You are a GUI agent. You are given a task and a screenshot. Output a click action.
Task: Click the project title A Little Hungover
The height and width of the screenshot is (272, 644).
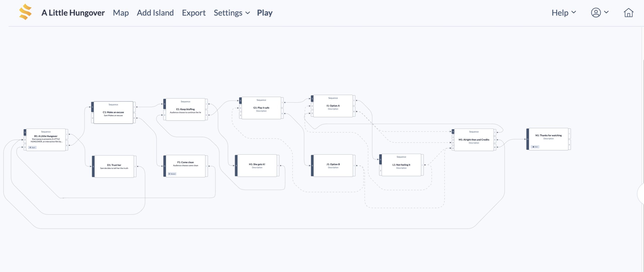(73, 13)
